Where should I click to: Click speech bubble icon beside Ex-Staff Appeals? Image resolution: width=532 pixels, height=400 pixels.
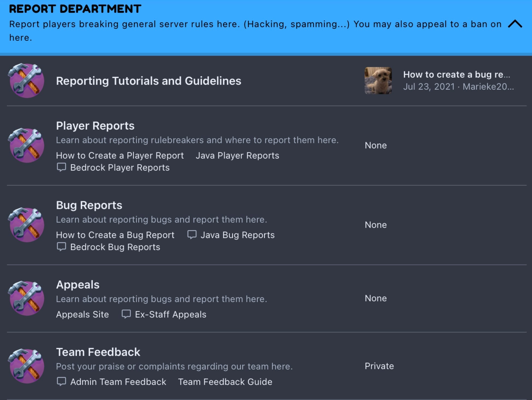126,314
